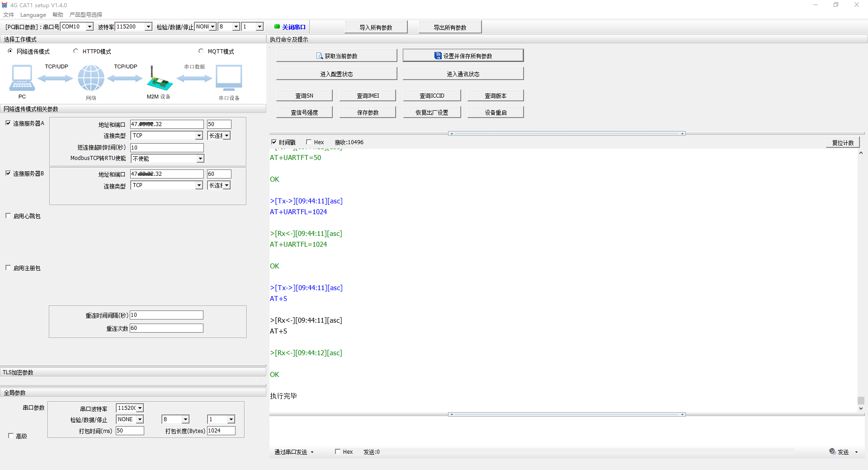
Task: Click the get current parameters magnifier icon
Action: pyautogui.click(x=320, y=56)
